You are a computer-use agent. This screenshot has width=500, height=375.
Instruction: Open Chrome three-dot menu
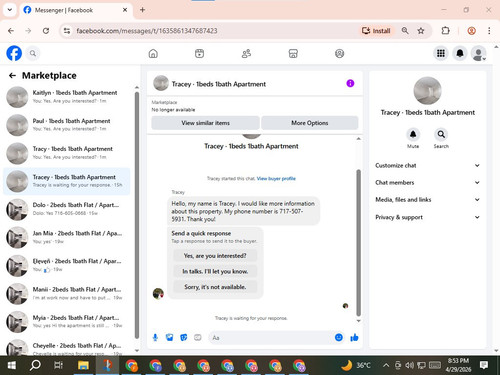tap(489, 31)
